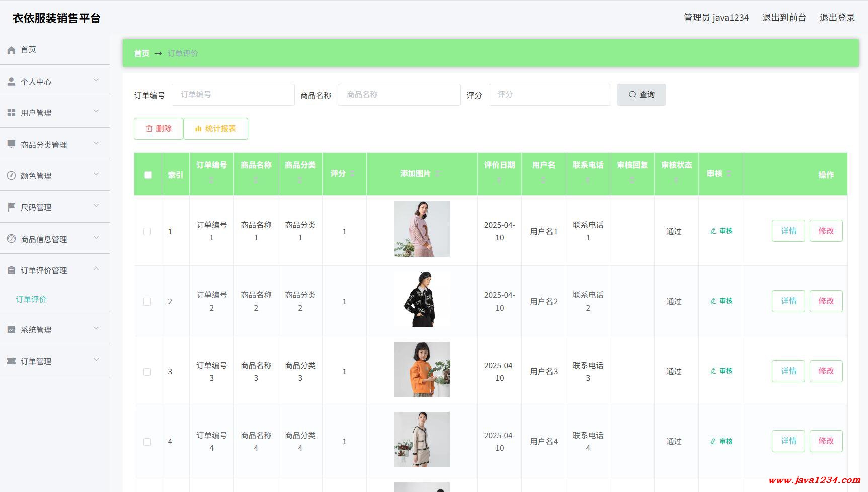Click the order management ticket icon
Viewport: 868px width, 492px height.
click(11, 361)
